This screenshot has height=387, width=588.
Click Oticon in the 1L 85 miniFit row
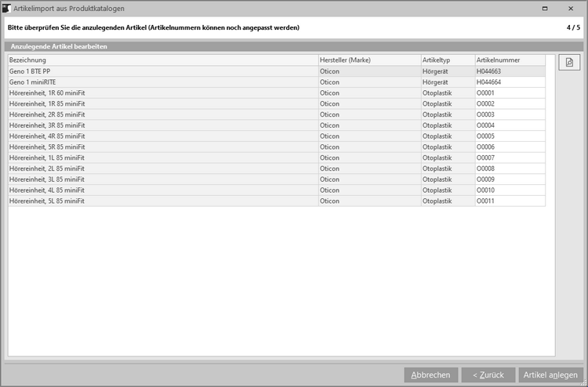(x=370, y=157)
